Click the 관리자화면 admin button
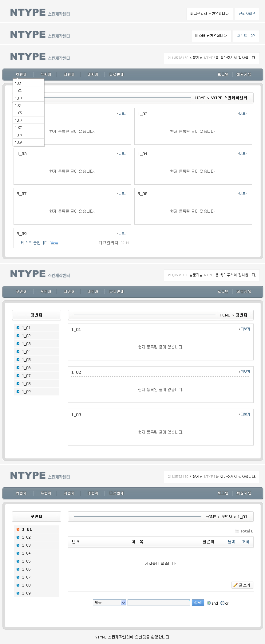This screenshot has width=265, height=644. (247, 14)
